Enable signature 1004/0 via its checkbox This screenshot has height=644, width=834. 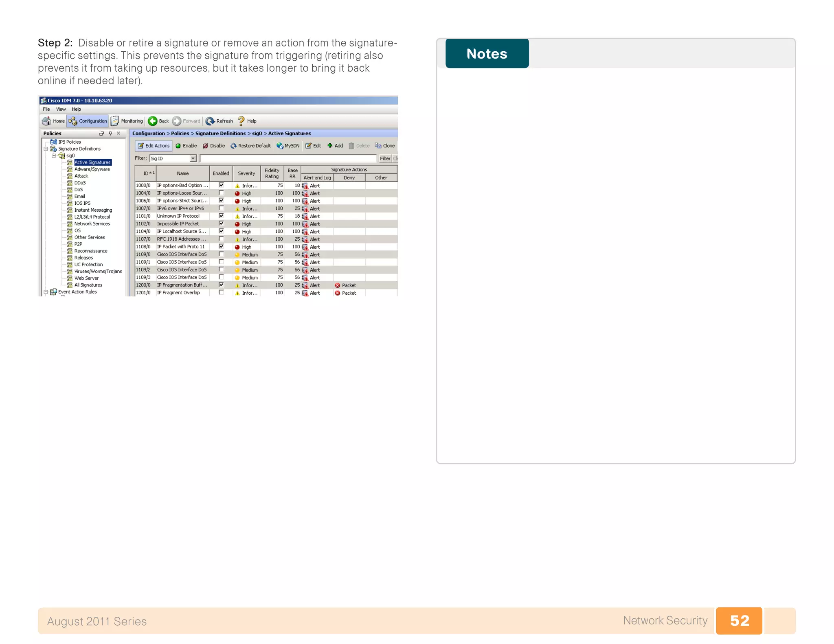click(x=221, y=193)
